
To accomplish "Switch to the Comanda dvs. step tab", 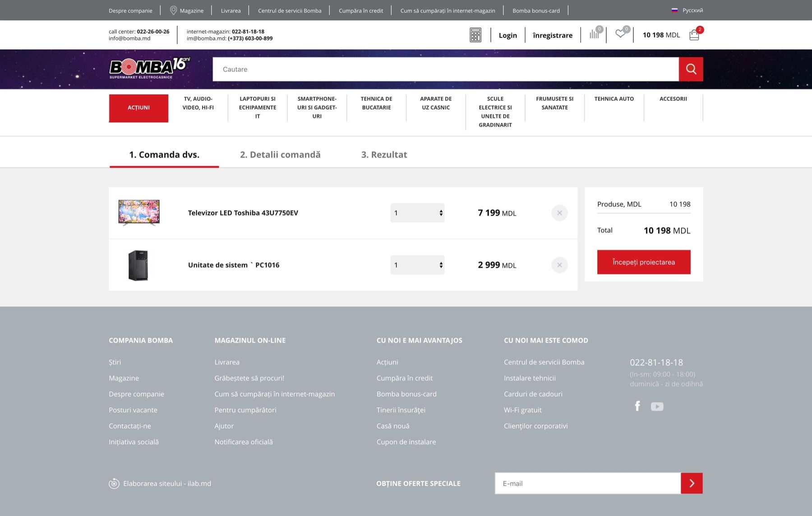I will [x=164, y=154].
